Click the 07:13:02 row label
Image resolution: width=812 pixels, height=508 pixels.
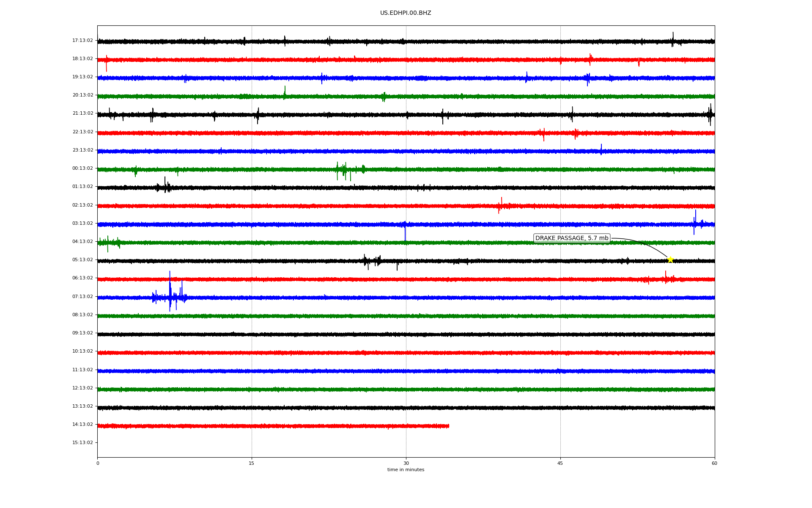point(82,297)
